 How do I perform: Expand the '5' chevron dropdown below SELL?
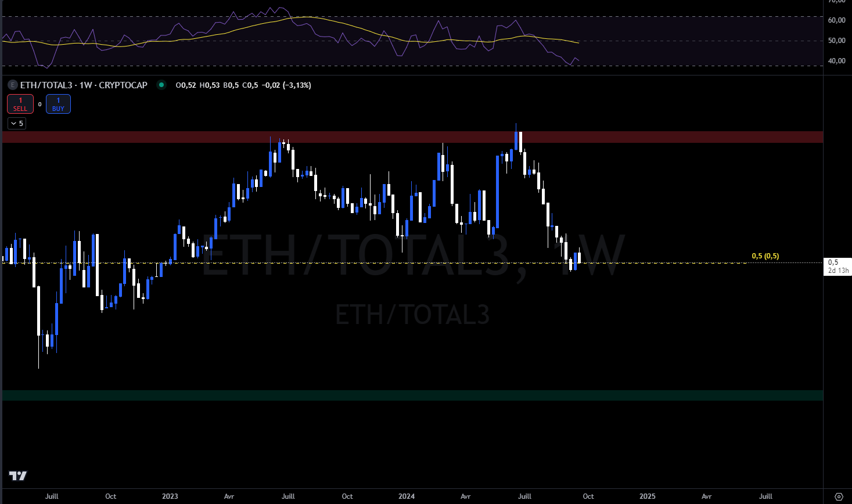(x=16, y=123)
